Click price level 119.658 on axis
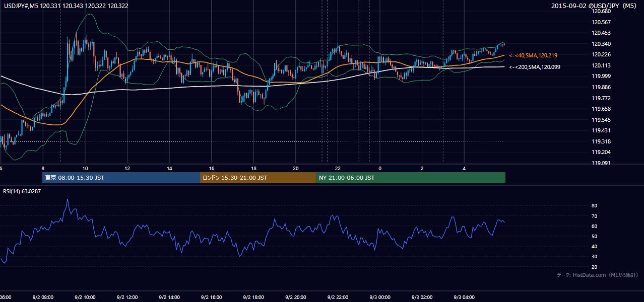The image size is (644, 302). pos(601,109)
